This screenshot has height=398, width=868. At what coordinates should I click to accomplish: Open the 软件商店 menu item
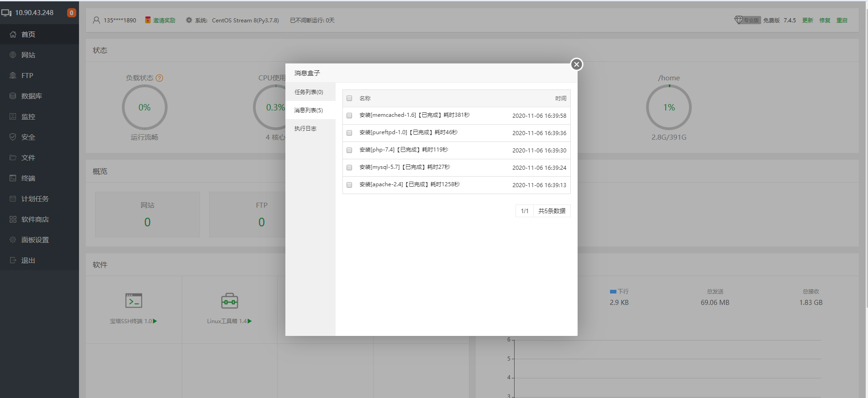coord(39,219)
